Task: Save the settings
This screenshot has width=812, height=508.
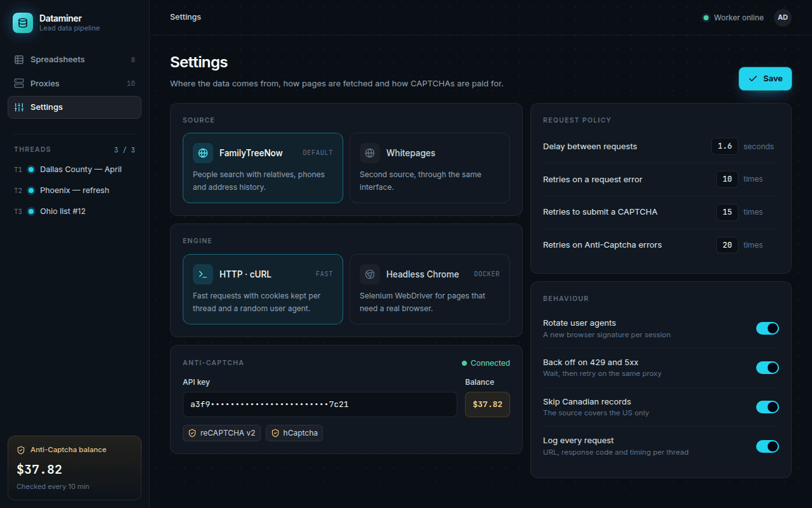Action: (765, 79)
